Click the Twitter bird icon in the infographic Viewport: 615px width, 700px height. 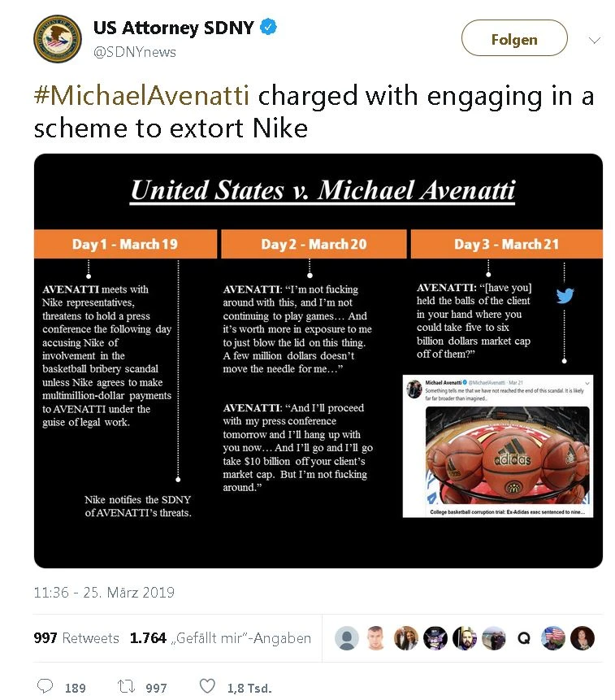565,295
